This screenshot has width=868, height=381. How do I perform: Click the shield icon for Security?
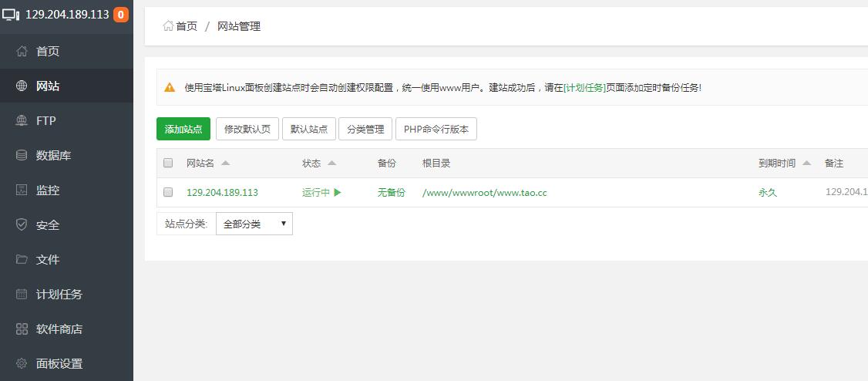point(22,225)
